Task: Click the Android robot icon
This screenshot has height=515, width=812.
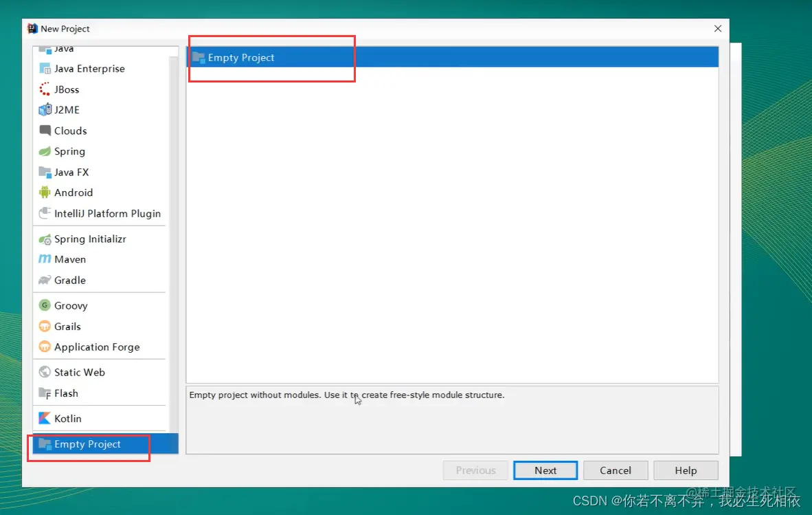Action: pyautogui.click(x=45, y=193)
